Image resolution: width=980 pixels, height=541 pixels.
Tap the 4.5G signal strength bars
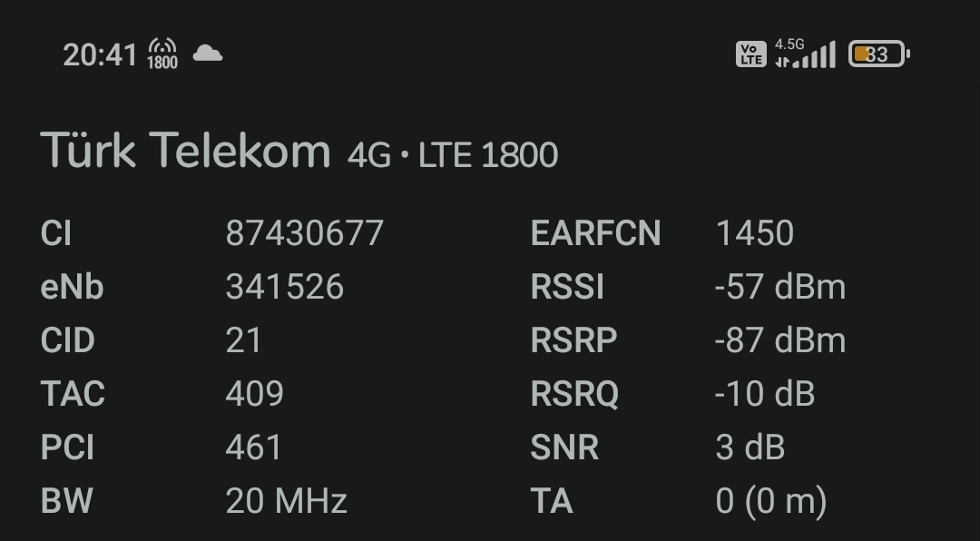(x=805, y=54)
